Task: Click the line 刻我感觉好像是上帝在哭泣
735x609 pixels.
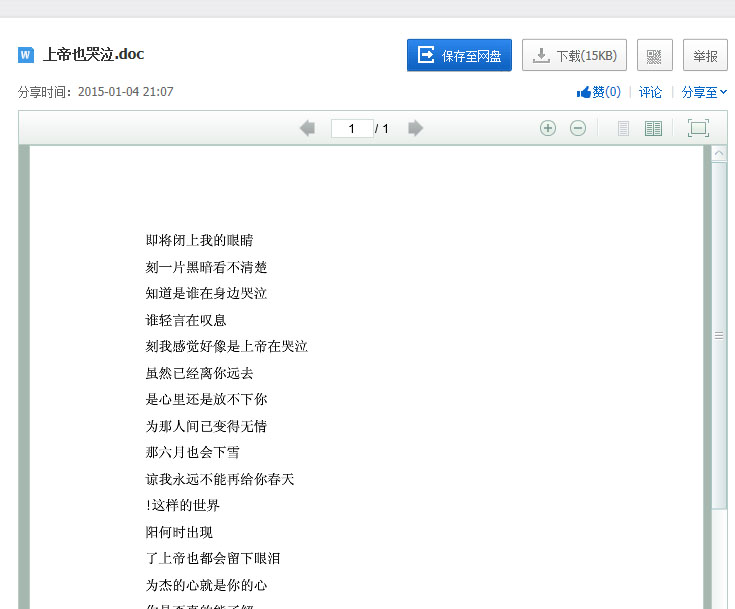Action: tap(226, 346)
